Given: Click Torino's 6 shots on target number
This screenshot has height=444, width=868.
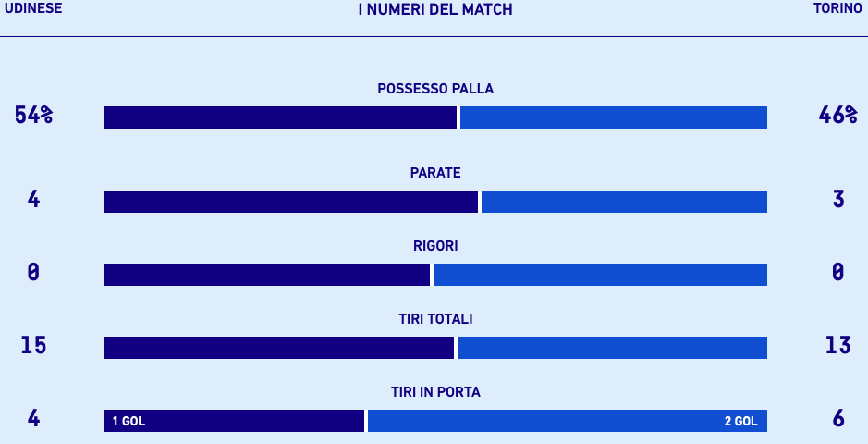Looking at the screenshot, I should point(838,418).
